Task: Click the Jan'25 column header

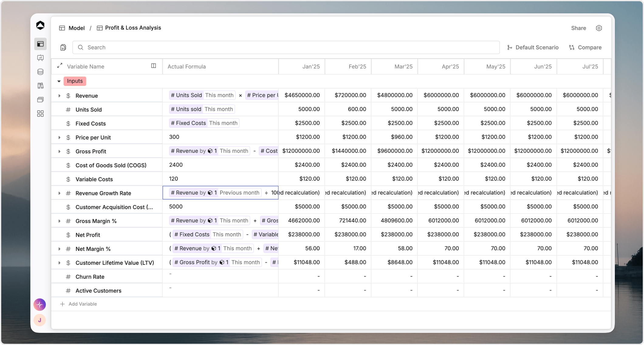Action: tap(302, 67)
